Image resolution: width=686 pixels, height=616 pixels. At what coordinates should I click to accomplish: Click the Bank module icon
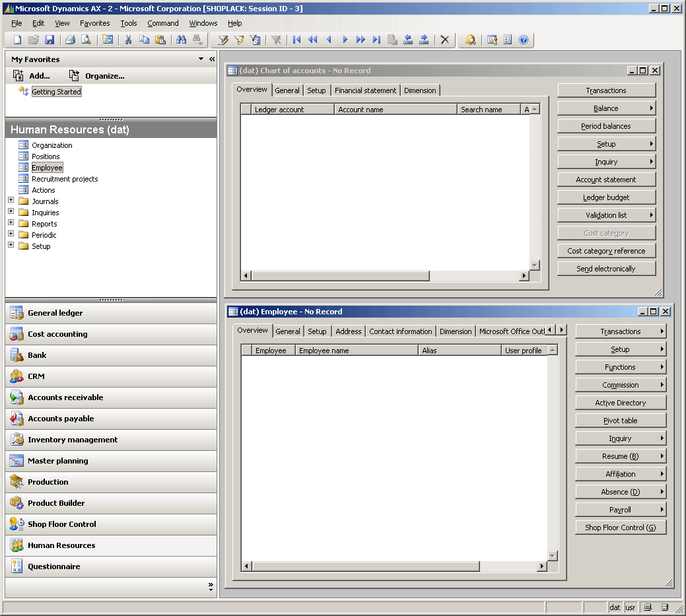point(17,355)
